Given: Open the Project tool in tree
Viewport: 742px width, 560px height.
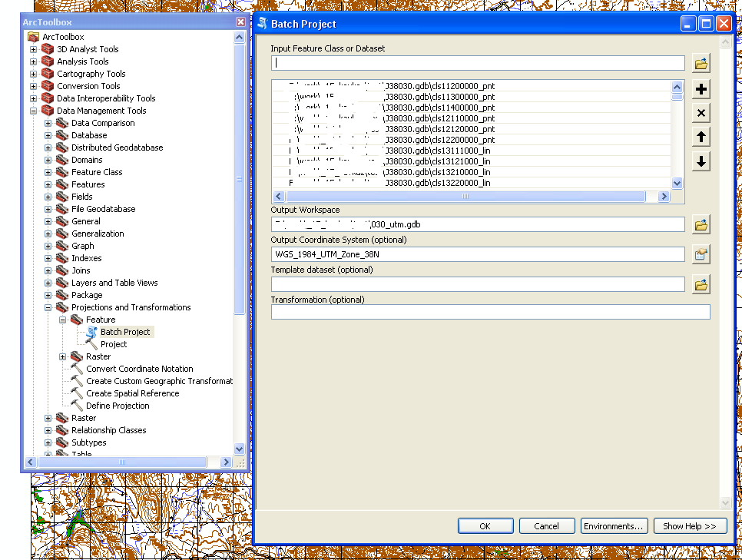Looking at the screenshot, I should pos(114,344).
